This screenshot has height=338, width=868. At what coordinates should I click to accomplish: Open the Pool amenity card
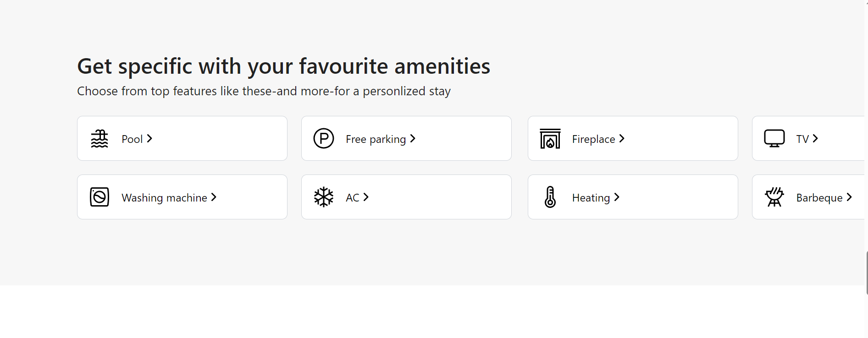click(182, 138)
